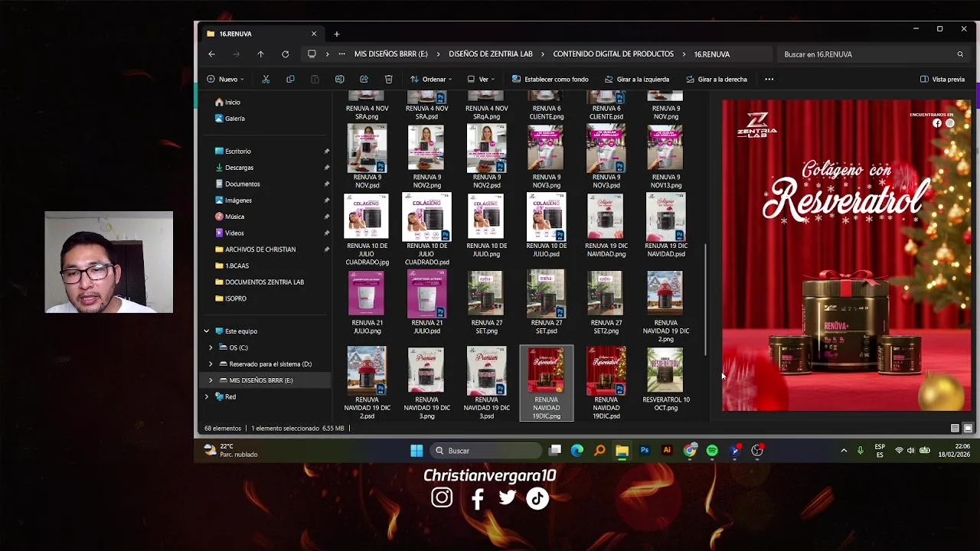
Task: Click the microphone icon in system tray
Action: click(x=860, y=451)
